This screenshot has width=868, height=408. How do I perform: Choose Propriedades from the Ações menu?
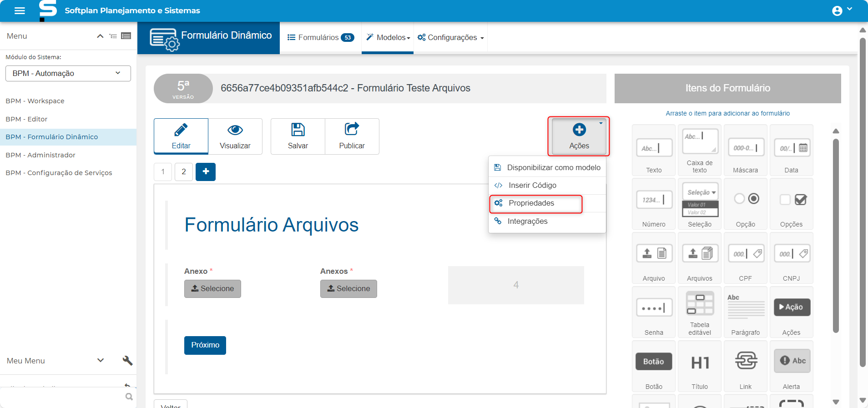click(531, 203)
